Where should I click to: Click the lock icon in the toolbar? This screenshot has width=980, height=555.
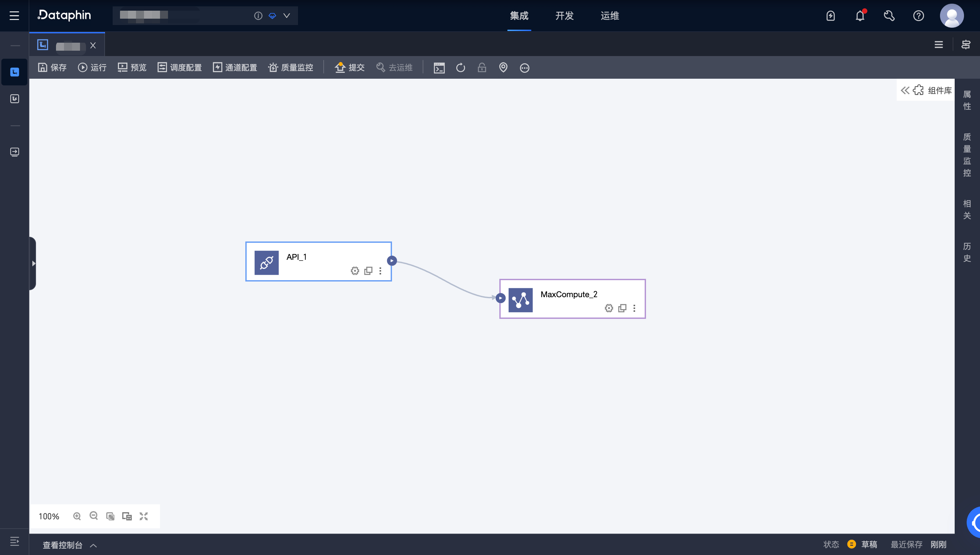pos(482,67)
